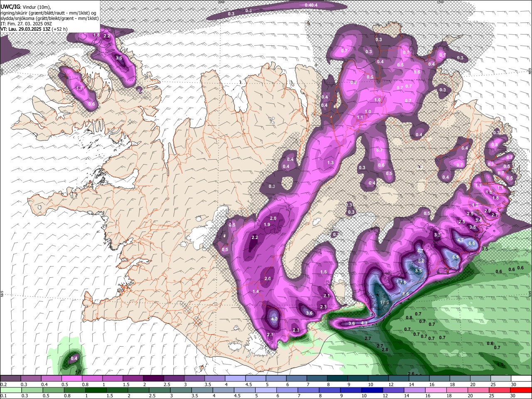This screenshot has width=532, height=399.
Task: Click the pale green 0.1–0.3 rain scale swatch
Action: tap(10, 390)
